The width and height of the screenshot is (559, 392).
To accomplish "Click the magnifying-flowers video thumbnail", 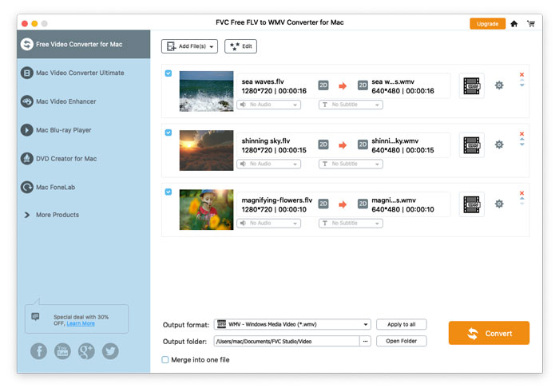I will 206,209.
